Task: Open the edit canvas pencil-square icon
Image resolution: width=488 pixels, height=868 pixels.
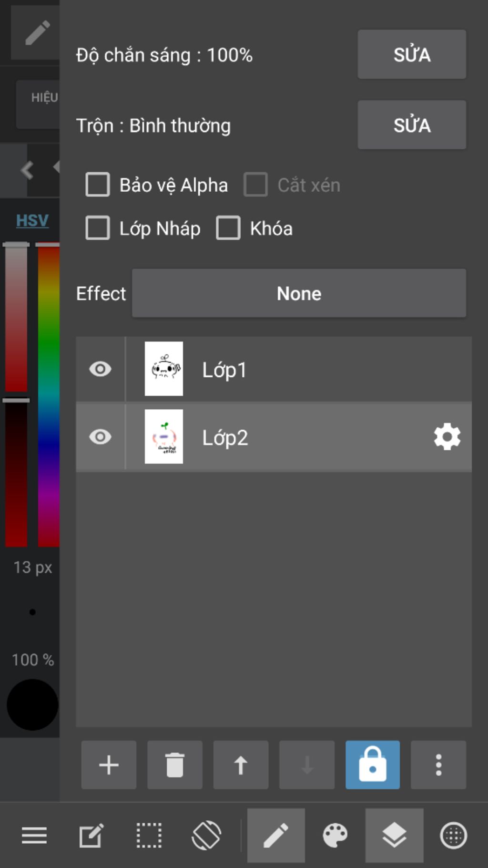Action: 91,836
